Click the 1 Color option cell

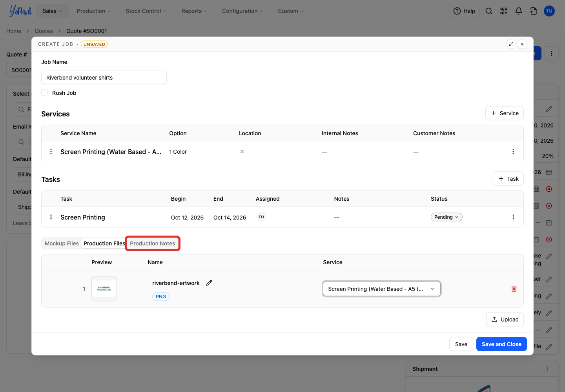tap(178, 152)
